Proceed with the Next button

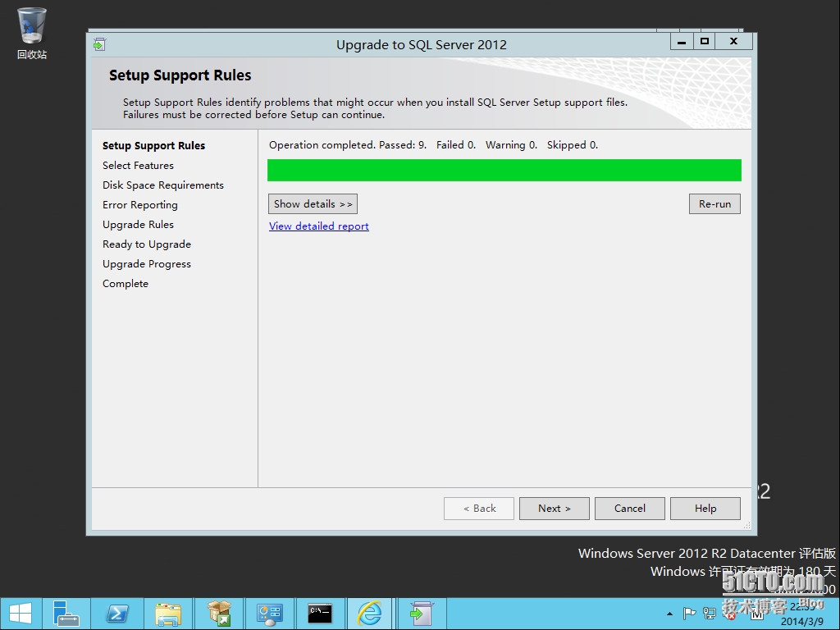(x=555, y=509)
